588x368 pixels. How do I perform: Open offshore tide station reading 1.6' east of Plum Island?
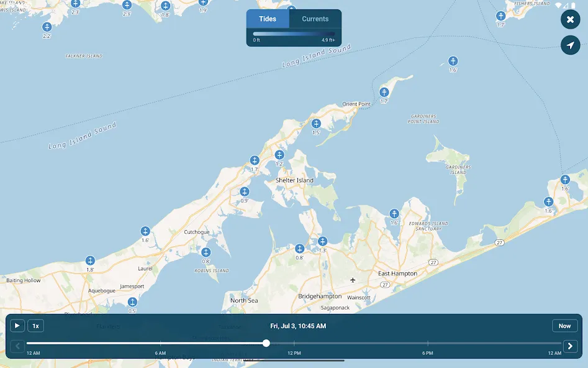(x=453, y=61)
